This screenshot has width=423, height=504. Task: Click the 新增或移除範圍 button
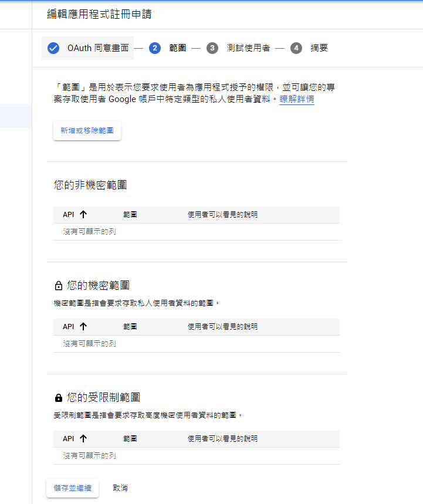coord(87,131)
